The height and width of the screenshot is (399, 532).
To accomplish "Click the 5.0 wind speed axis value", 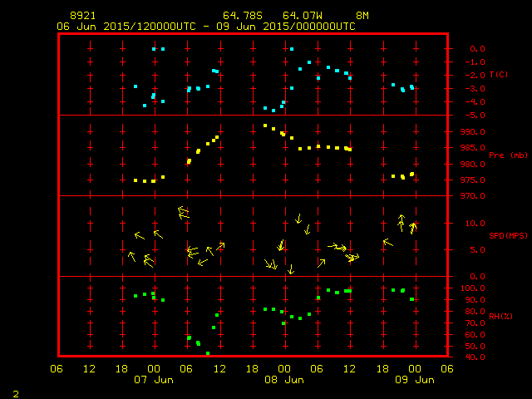I will click(477, 250).
